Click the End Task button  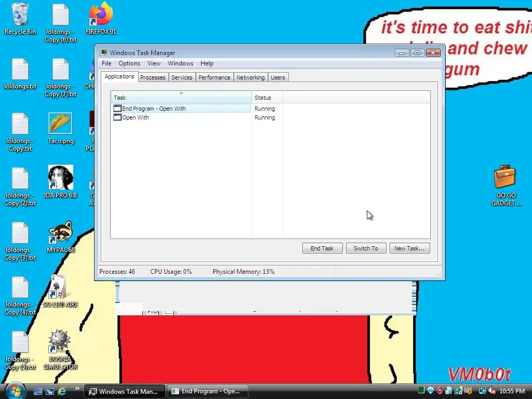322,248
